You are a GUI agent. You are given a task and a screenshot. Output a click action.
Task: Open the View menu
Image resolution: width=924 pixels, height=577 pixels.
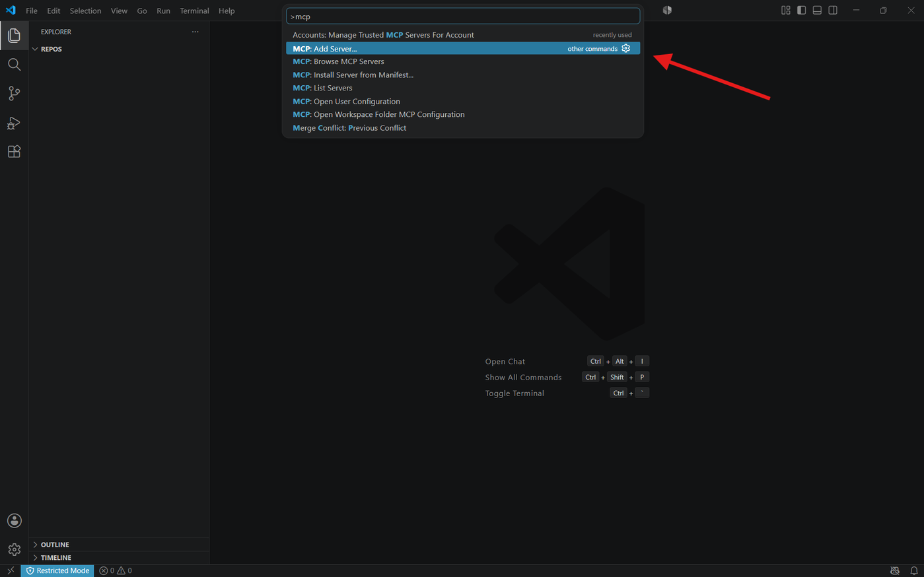[119, 11]
